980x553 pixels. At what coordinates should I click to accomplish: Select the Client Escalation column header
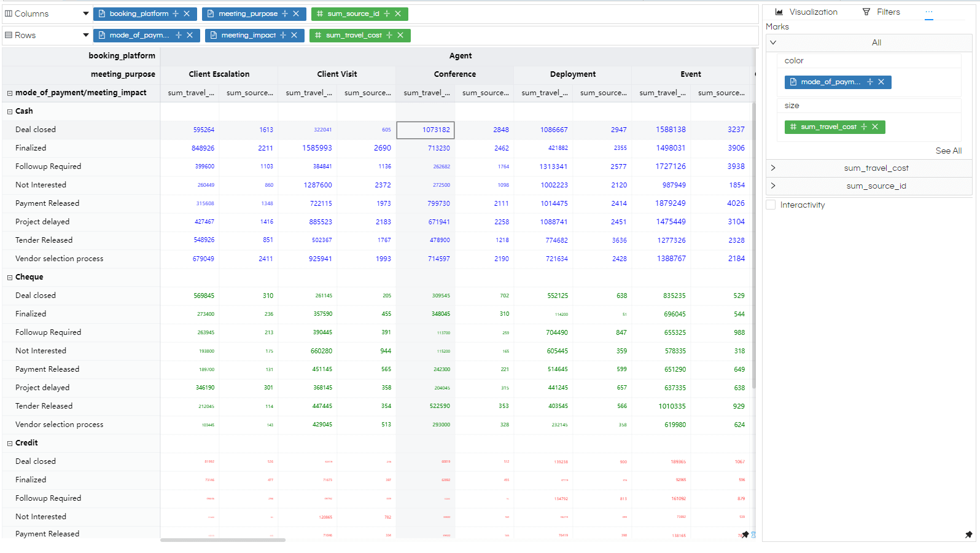click(x=219, y=74)
